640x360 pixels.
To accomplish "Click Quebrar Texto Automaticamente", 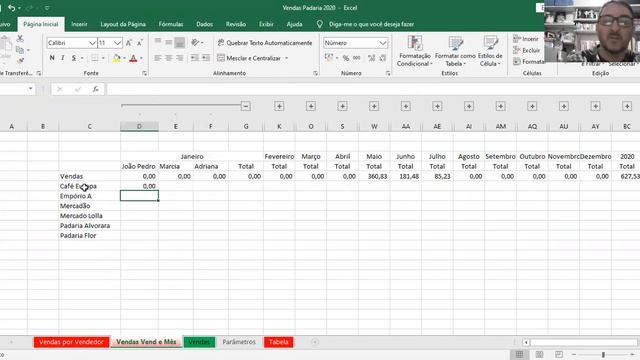I will 264,43.
